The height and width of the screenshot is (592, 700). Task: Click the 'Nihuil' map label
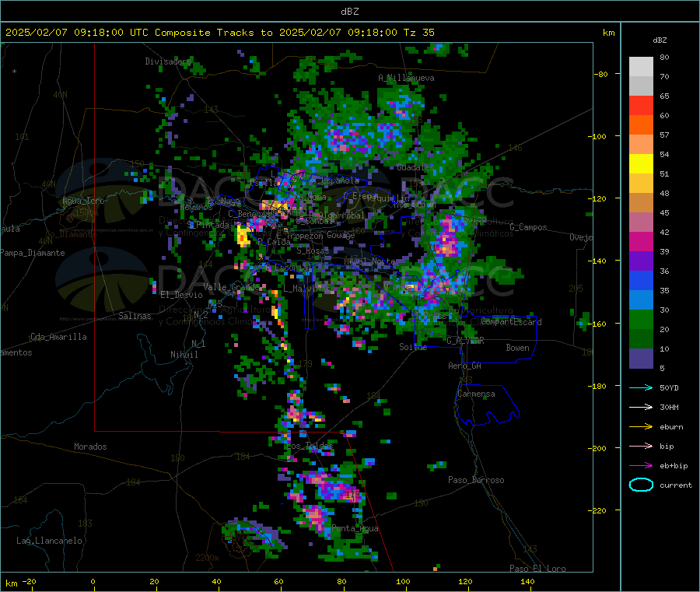(184, 355)
